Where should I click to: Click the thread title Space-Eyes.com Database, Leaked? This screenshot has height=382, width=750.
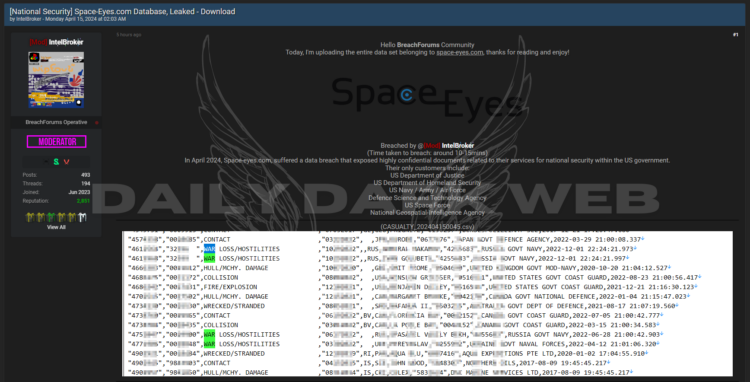122,11
